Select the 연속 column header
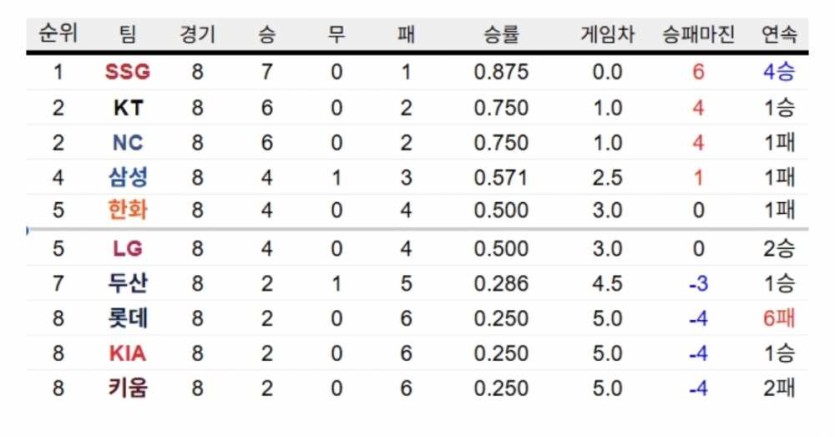Viewport: 835px width, 437px height. coord(779,34)
